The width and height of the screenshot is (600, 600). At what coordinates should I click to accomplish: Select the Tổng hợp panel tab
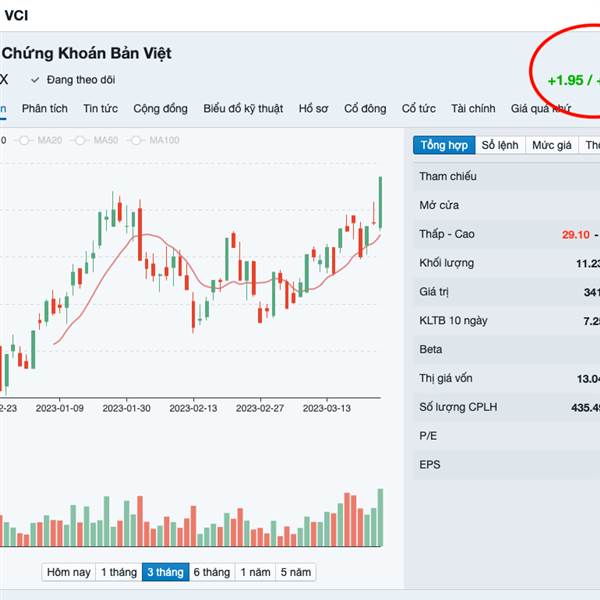click(x=444, y=145)
